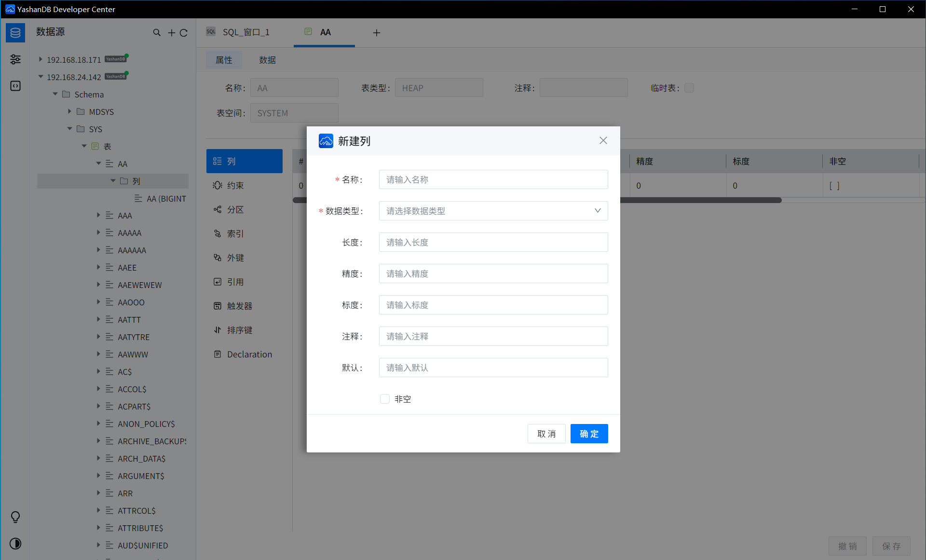
Task: Click the lightbulb tips icon
Action: click(15, 517)
